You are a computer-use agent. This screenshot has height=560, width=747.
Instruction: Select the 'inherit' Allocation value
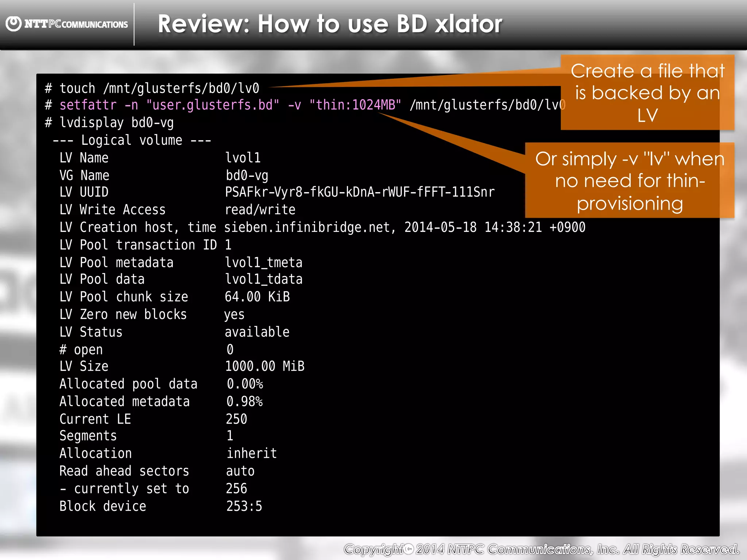coord(252,453)
